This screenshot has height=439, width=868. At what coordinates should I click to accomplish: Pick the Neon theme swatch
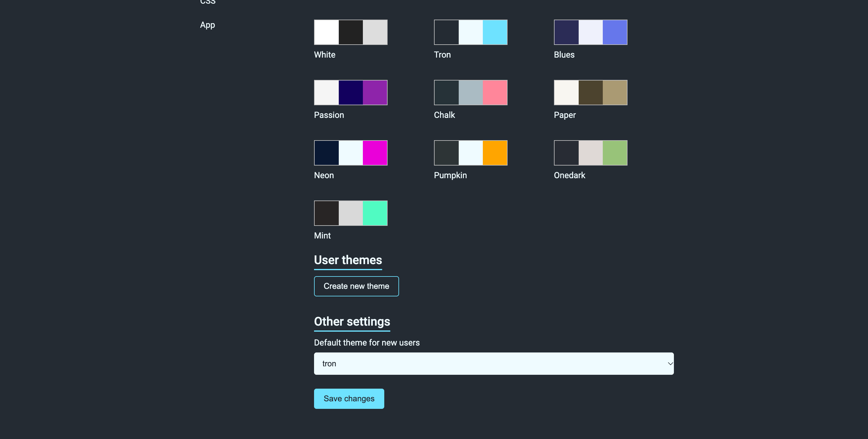point(351,153)
